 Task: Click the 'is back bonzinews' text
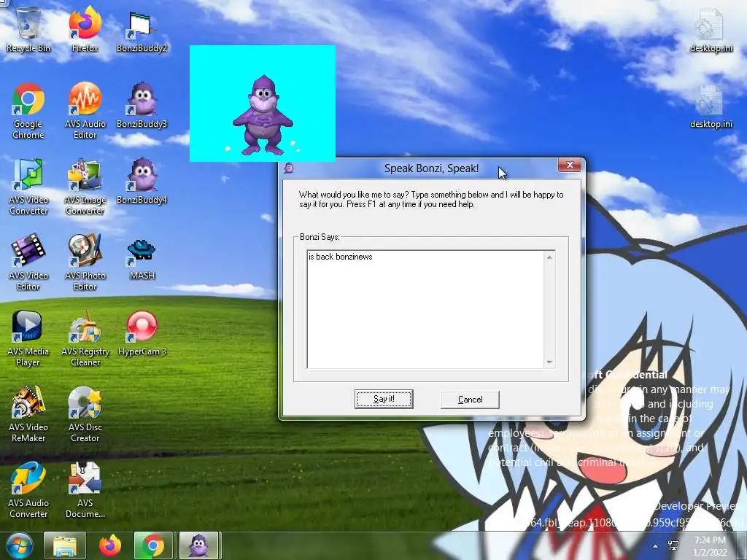point(340,257)
